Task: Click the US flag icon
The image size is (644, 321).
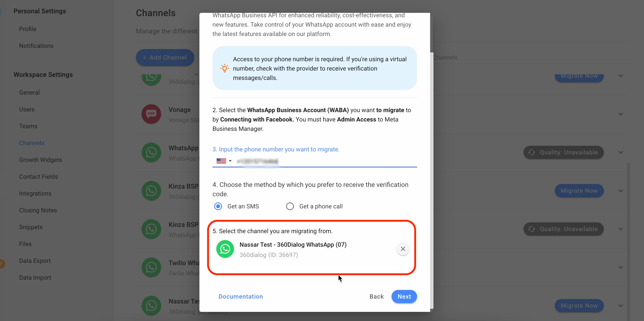Action: (221, 161)
